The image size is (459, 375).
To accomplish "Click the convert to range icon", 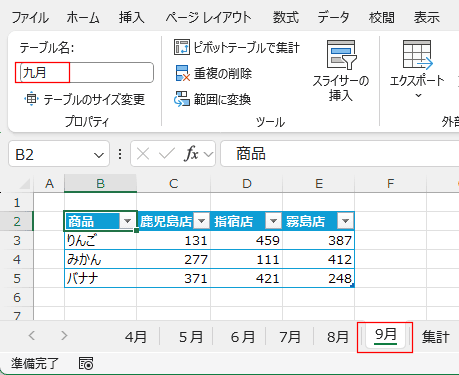I will point(182,99).
